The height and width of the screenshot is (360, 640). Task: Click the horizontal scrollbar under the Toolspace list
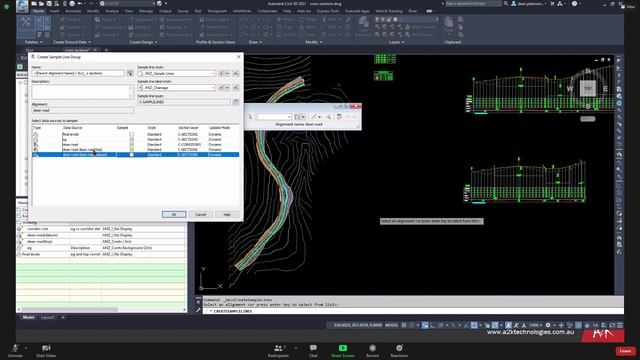coord(69,309)
